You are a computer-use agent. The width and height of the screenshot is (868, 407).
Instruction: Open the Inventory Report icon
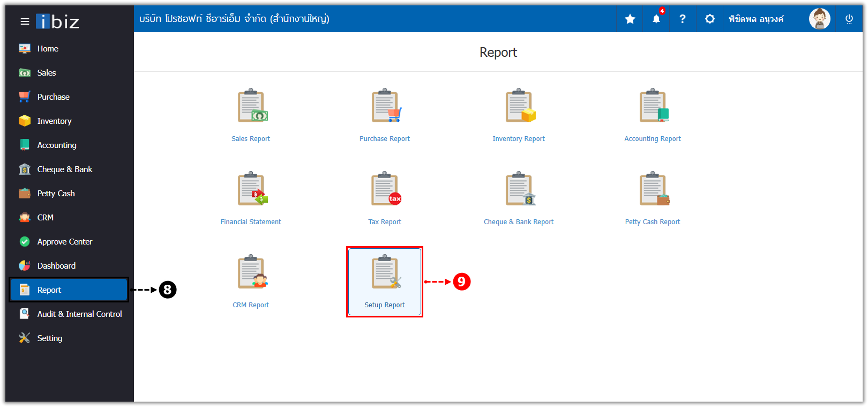(519, 106)
